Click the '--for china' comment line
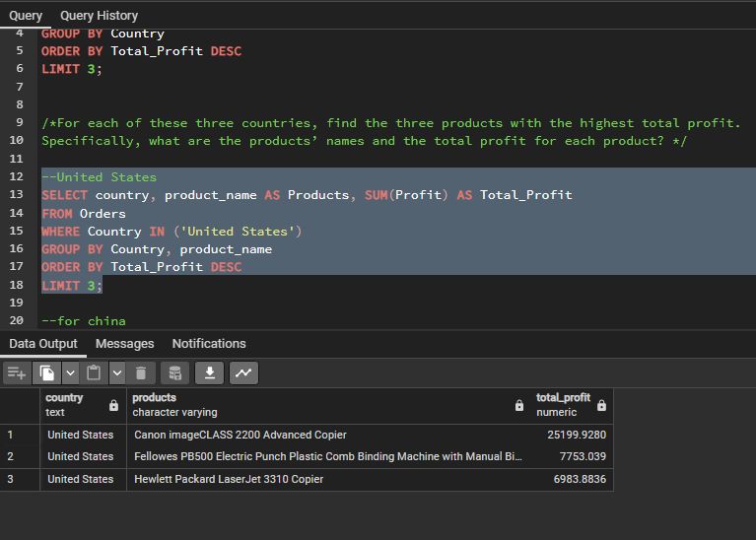 84,321
